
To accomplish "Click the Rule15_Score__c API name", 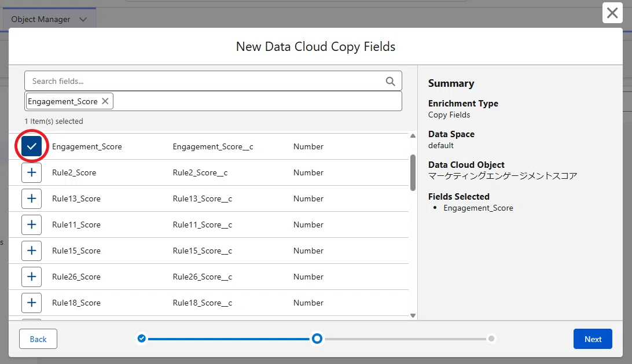I will [203, 251].
